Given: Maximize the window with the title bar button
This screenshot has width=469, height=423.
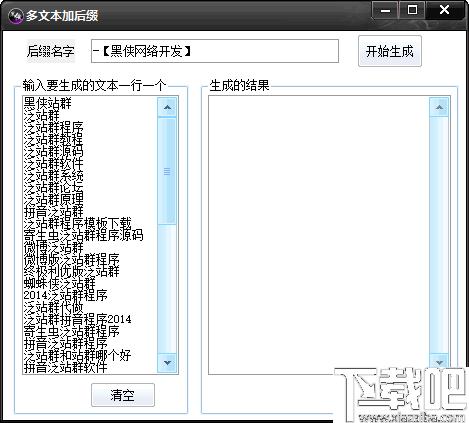Looking at the screenshot, I should coord(412,10).
